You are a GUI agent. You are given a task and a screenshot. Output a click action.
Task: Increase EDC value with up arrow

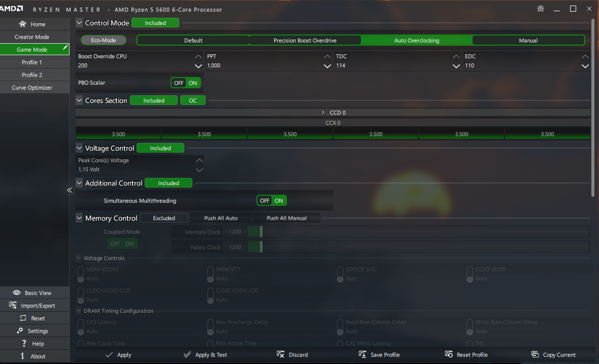click(585, 56)
